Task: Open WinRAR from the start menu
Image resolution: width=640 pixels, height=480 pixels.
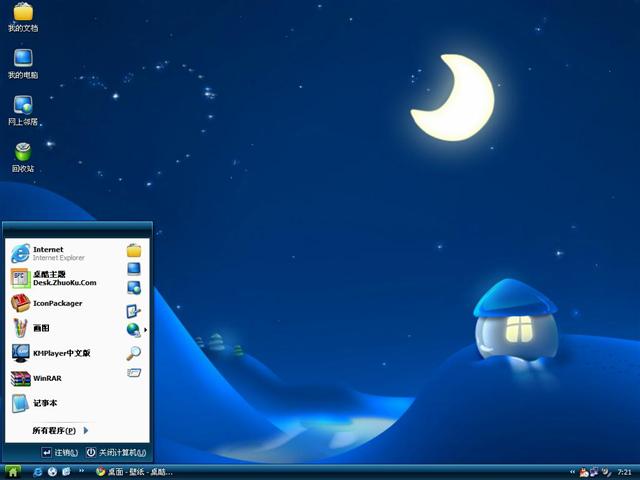Action: pyautogui.click(x=37, y=378)
